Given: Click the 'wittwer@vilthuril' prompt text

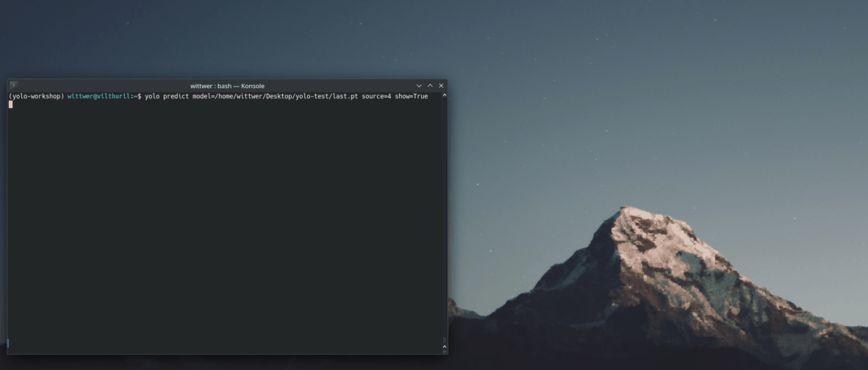Looking at the screenshot, I should coord(100,96).
